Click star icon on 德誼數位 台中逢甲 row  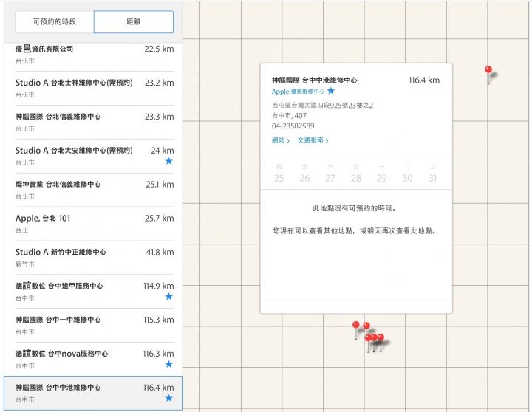(168, 297)
